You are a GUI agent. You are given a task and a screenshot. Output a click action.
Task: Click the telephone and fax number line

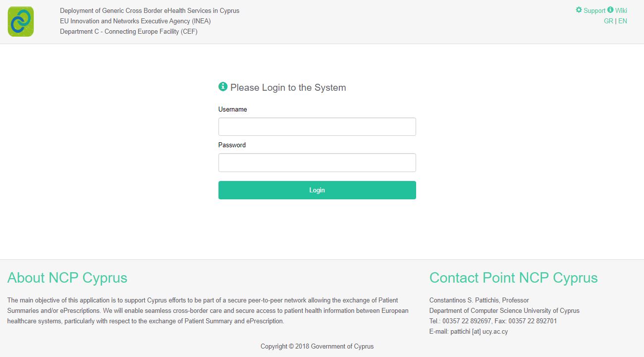click(x=493, y=321)
